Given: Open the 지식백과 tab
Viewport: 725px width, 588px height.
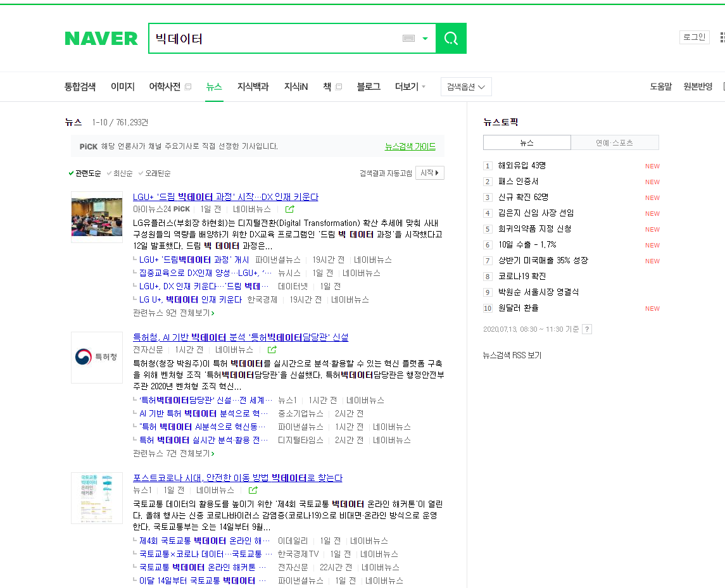Looking at the screenshot, I should click(253, 87).
